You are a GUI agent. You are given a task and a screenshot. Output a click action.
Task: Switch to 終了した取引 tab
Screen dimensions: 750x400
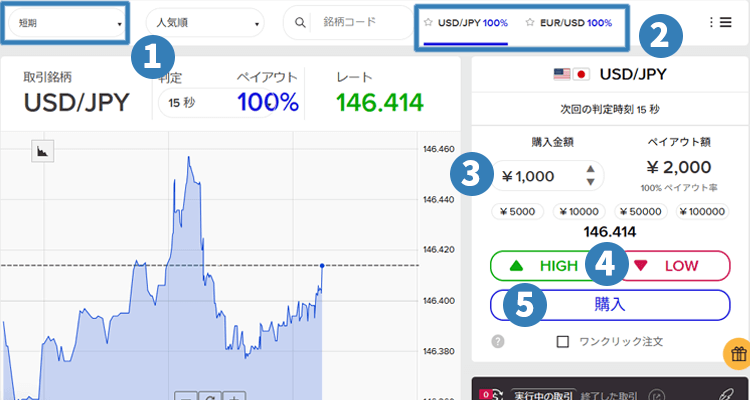(608, 395)
